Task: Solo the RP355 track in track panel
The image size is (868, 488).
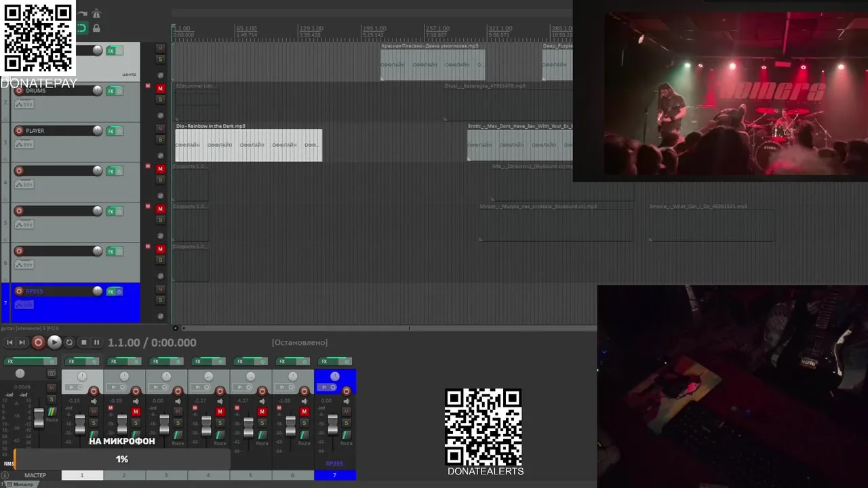Action: tap(161, 300)
